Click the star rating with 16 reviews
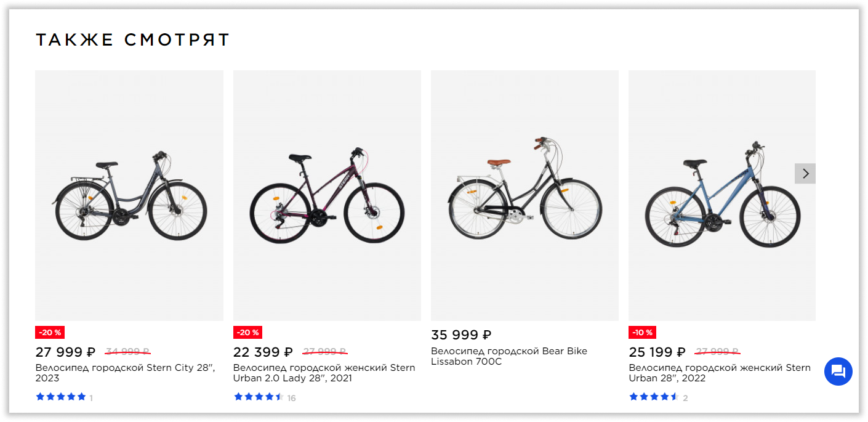Image resolution: width=868 pixels, height=422 pixels. click(x=259, y=397)
